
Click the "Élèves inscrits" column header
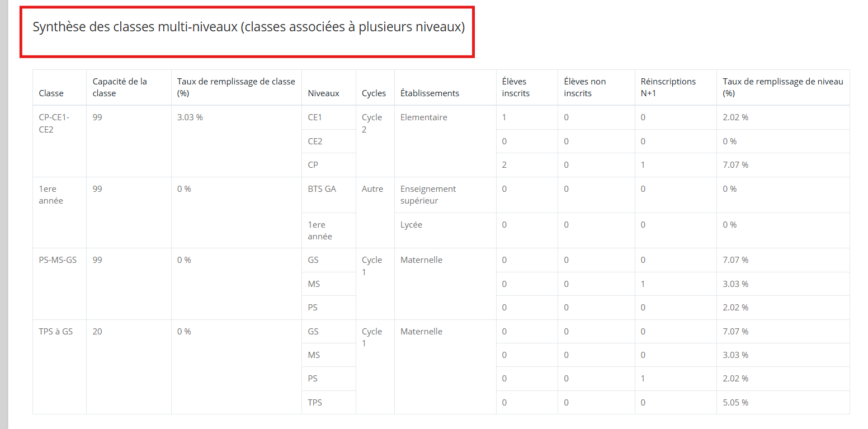[x=515, y=87]
